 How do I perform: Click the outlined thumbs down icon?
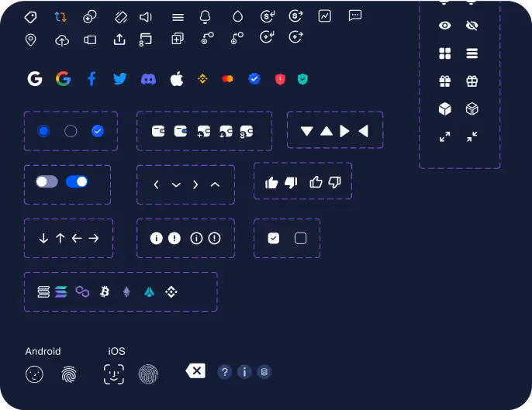click(x=334, y=182)
